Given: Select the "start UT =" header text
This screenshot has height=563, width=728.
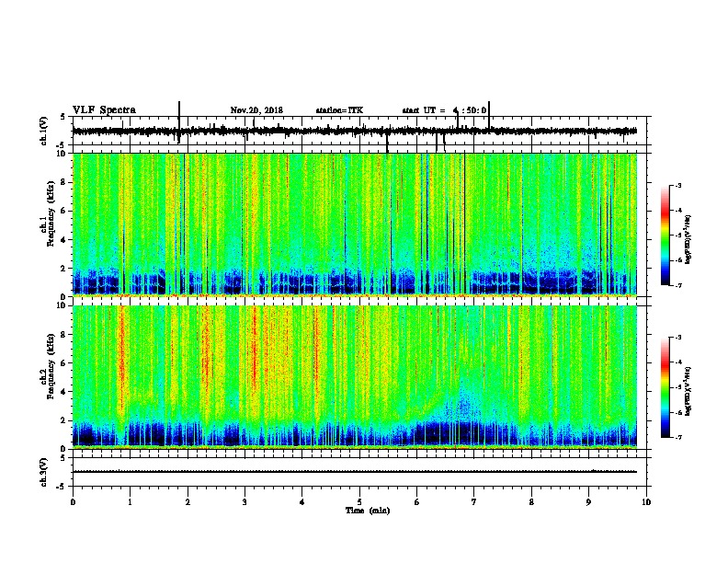Looking at the screenshot, I should [x=424, y=110].
